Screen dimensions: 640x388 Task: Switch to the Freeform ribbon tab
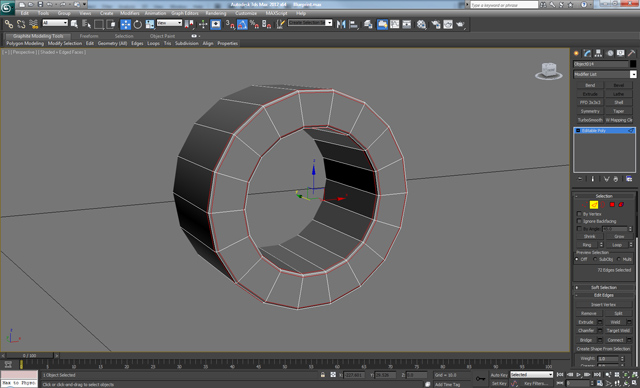click(x=89, y=36)
